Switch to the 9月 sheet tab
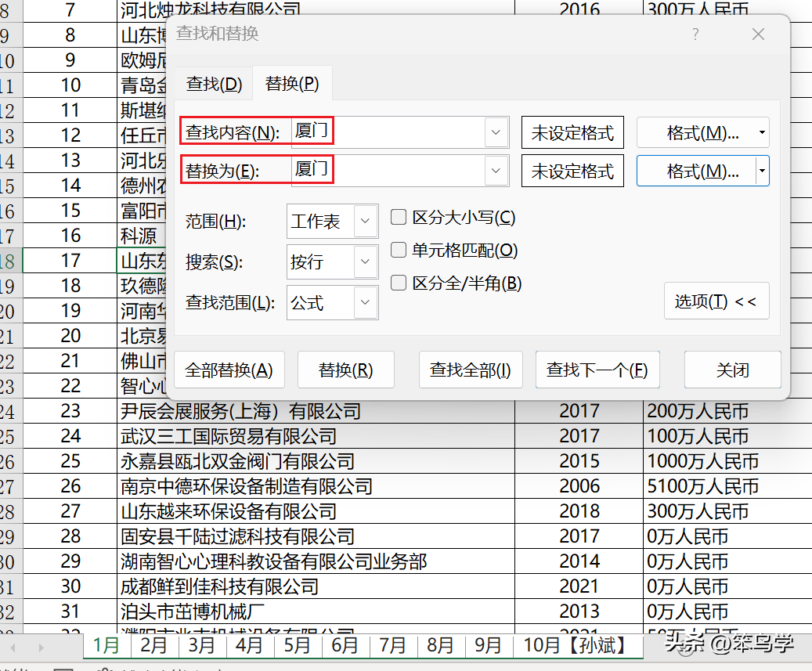The height and width of the screenshot is (671, 812). coord(488,646)
